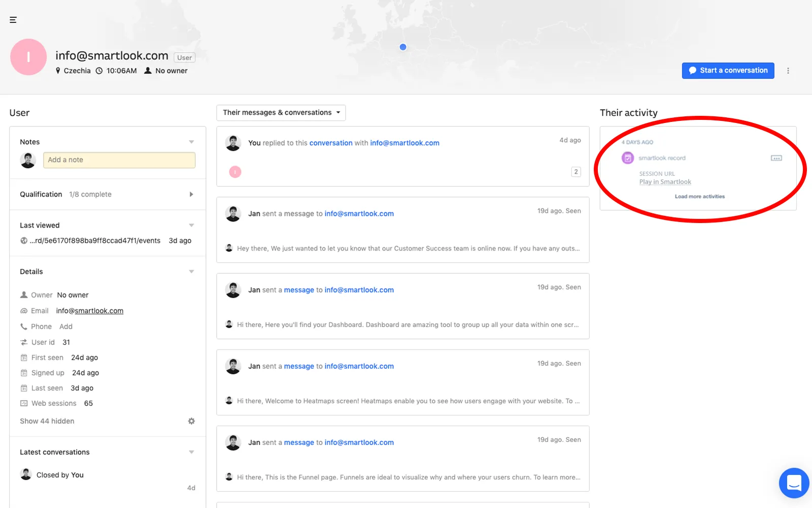Open the Intercom chat launcher bubble
Image resolution: width=812 pixels, height=508 pixels.
(794, 483)
